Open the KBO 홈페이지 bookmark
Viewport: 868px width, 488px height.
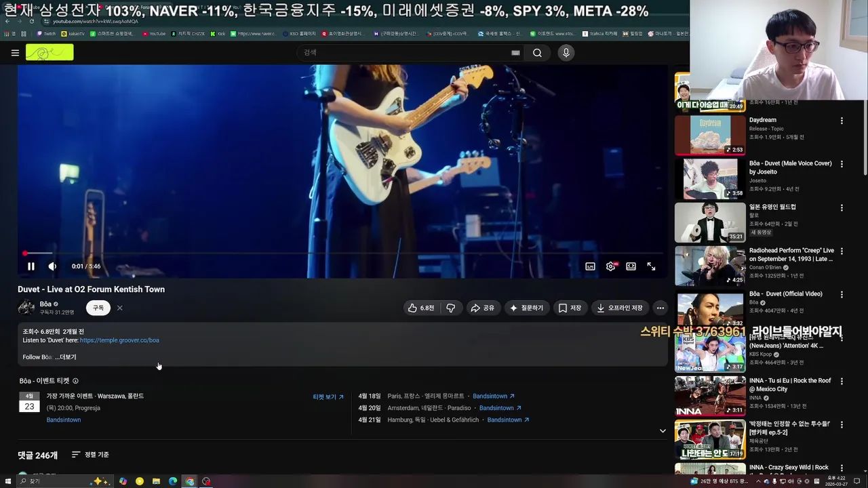click(x=299, y=33)
